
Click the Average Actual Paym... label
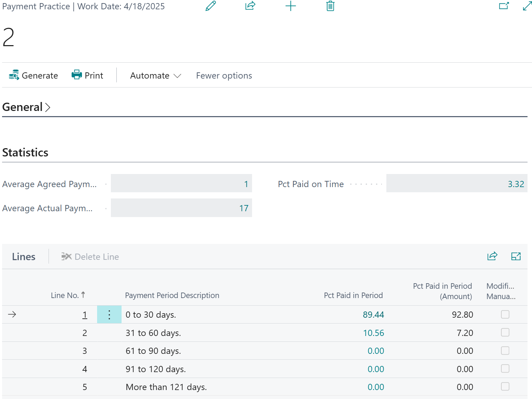click(47, 208)
